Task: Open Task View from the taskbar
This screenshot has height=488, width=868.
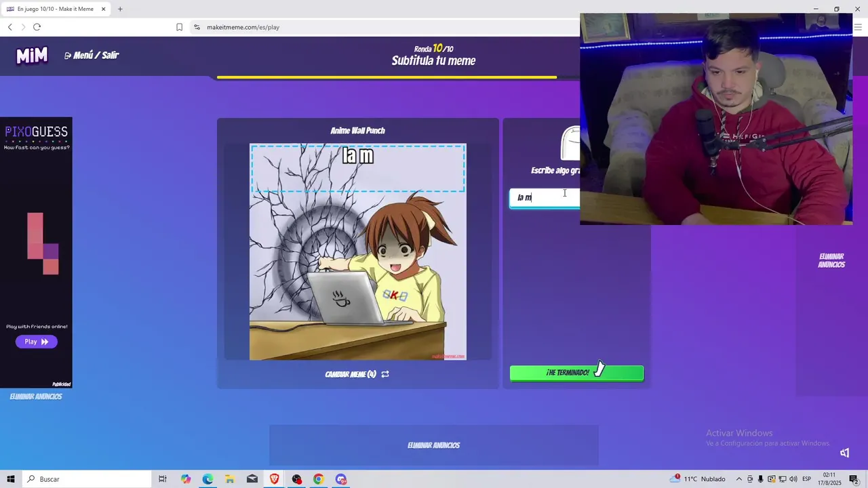Action: (x=163, y=479)
